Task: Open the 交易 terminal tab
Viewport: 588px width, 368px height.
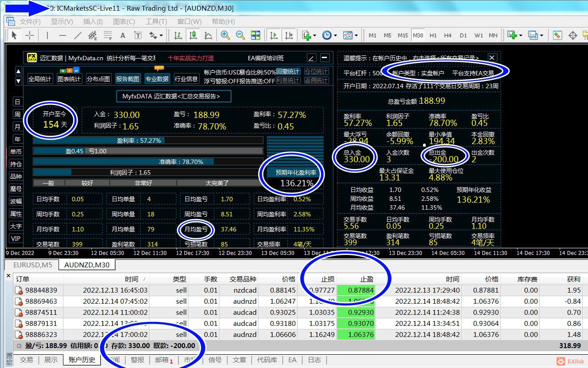Action: point(27,360)
